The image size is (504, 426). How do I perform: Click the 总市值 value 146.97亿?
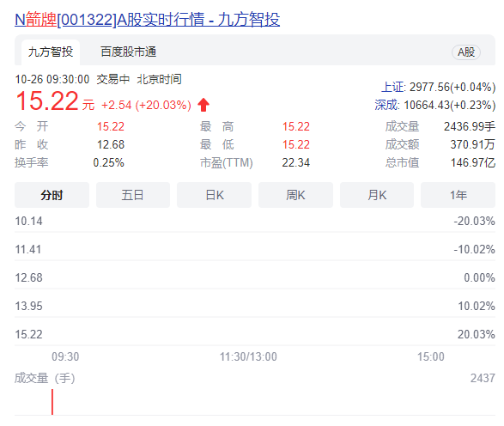click(473, 162)
